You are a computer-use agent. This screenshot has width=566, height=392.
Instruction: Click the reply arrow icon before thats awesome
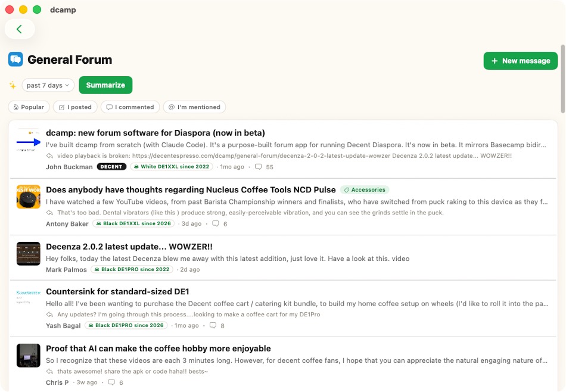(x=50, y=371)
